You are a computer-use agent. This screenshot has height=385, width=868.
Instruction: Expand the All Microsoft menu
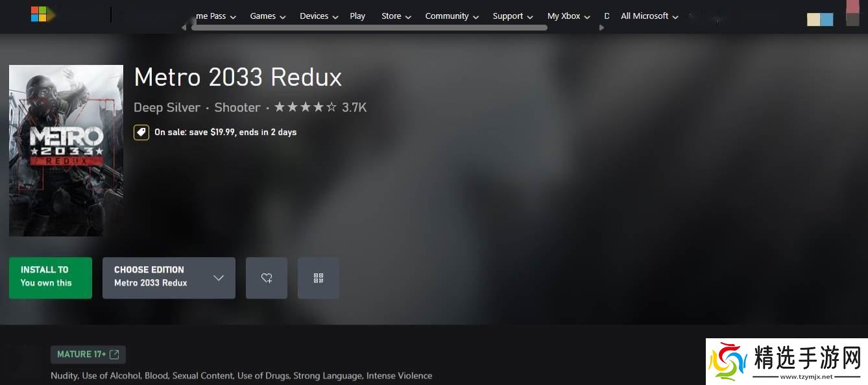pos(649,16)
